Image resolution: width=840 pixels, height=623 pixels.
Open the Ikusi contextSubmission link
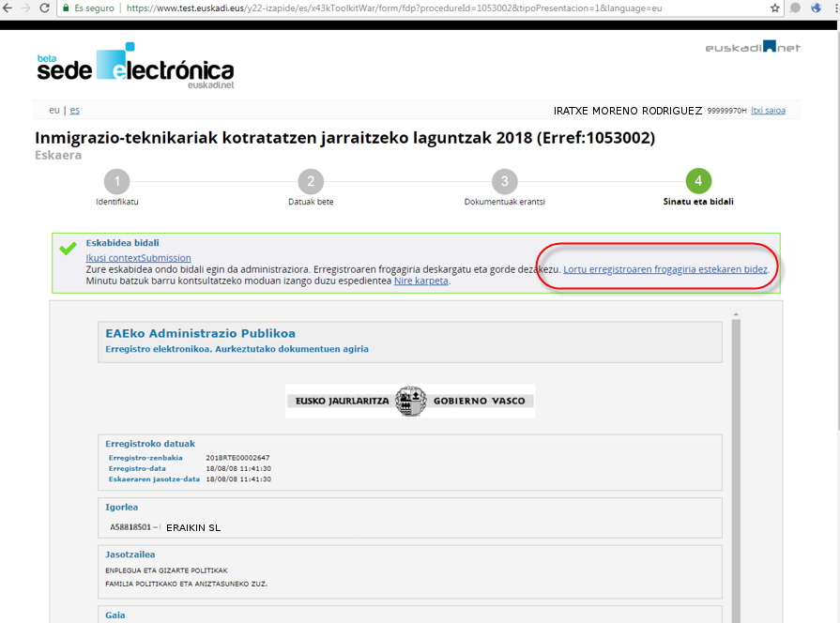(138, 258)
